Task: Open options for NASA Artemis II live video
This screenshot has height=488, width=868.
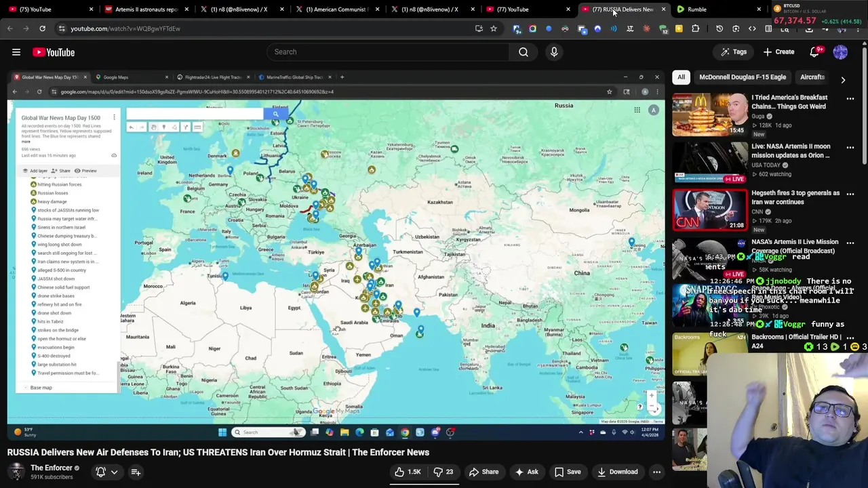Action: click(850, 147)
